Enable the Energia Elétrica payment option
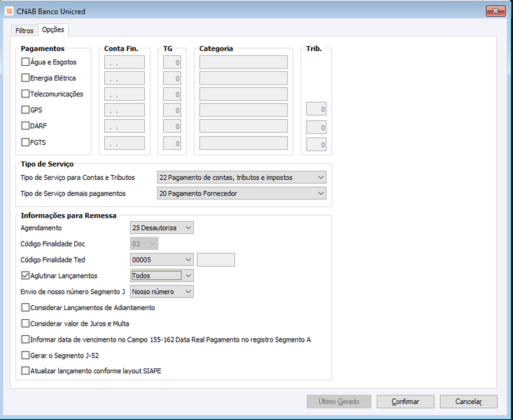This screenshot has height=420, width=513. coord(25,78)
